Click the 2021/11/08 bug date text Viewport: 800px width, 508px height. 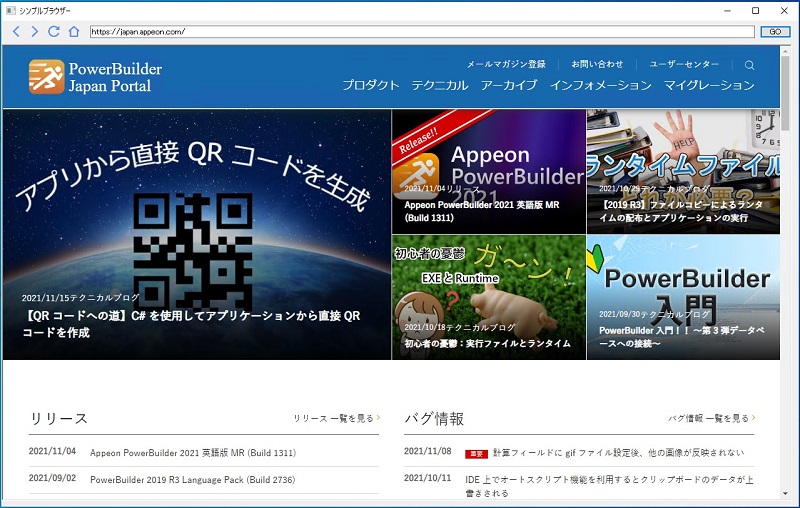428,451
